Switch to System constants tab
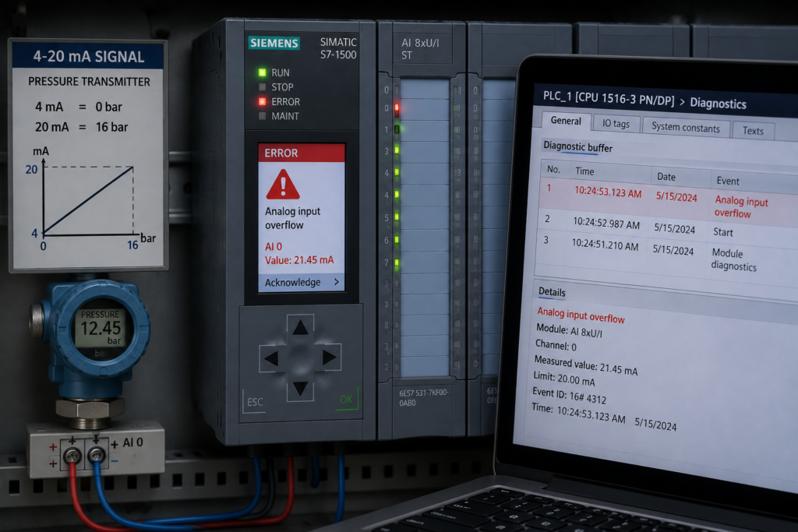Viewport: 798px width, 532px height. [686, 128]
